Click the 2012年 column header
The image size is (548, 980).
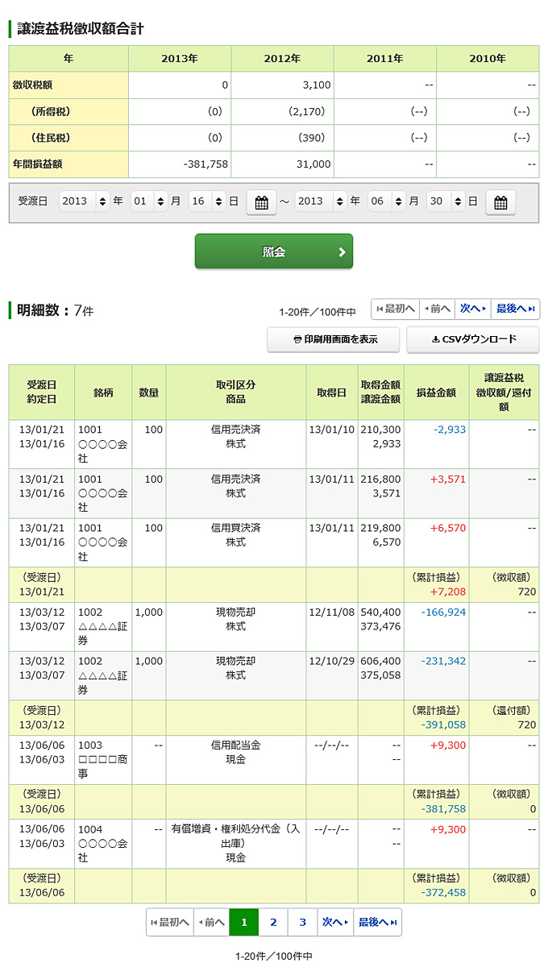pos(282,59)
